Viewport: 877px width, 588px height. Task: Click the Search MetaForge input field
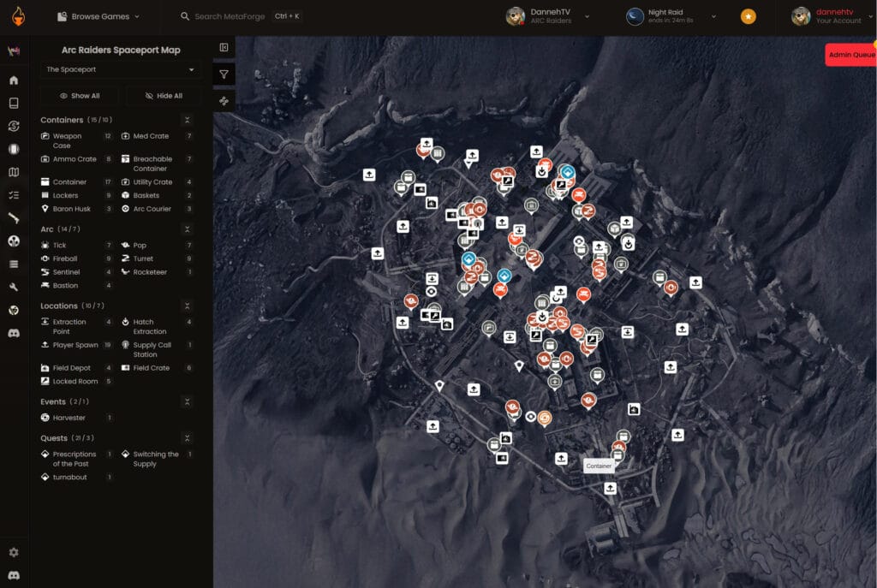pyautogui.click(x=231, y=15)
